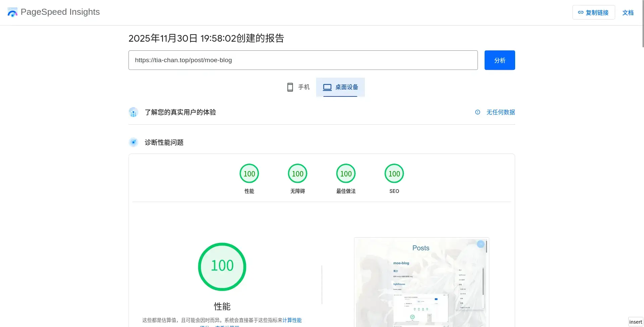Open the 最佳做法 best practices score gauge

346,174
